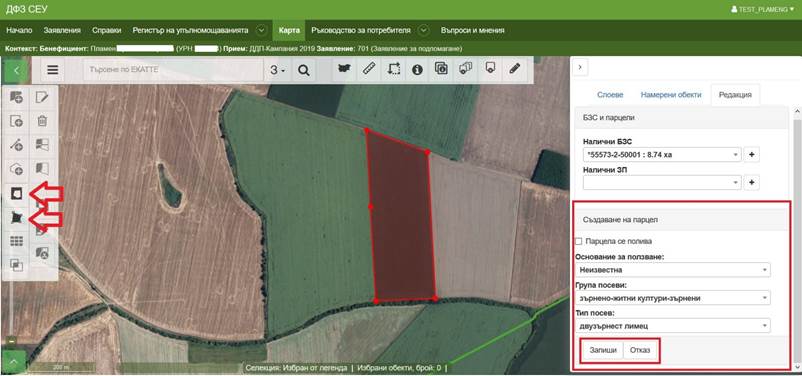This screenshot has height=376, width=802.
Task: Activate the rectangle selection tool with arrows
Action: coord(393,69)
